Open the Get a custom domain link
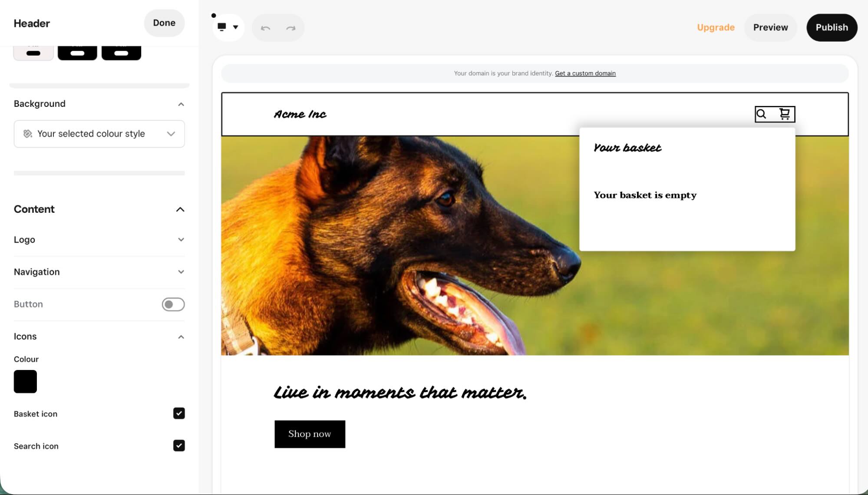 [x=585, y=73]
